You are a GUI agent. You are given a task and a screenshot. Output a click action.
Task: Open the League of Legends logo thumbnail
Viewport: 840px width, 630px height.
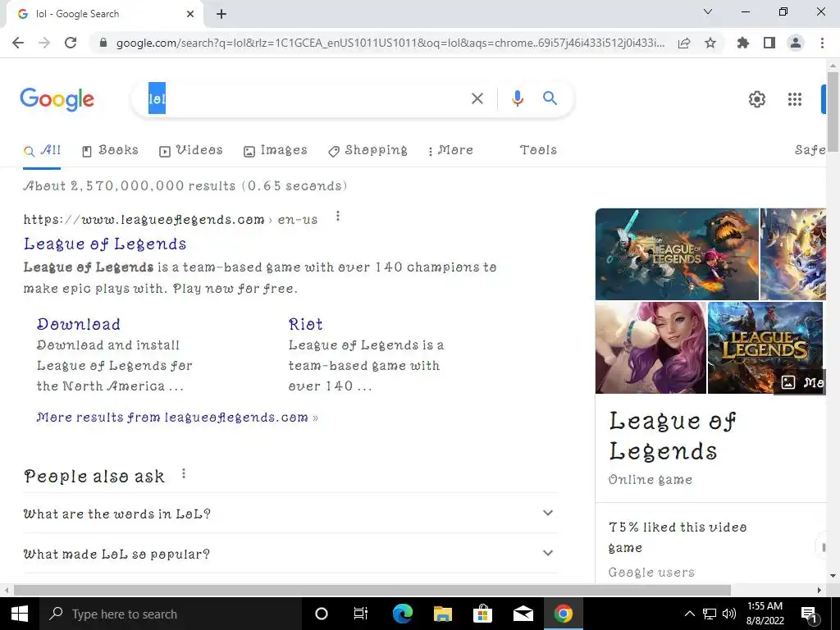(x=765, y=348)
